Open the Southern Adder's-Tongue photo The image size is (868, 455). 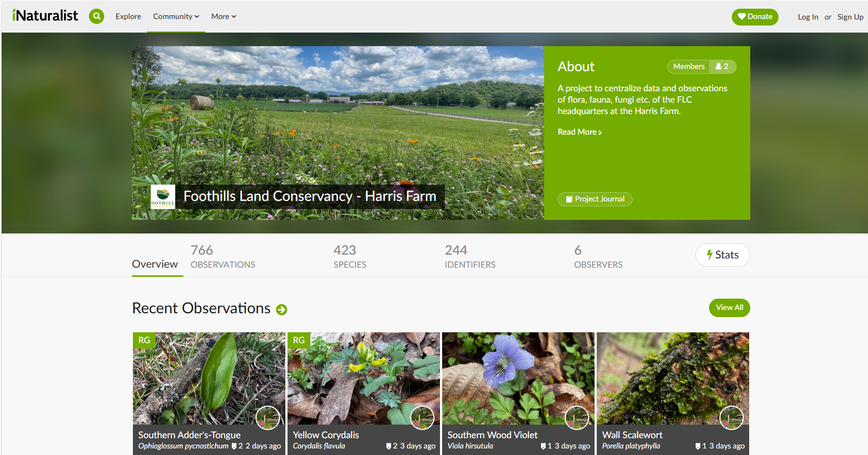(x=209, y=378)
